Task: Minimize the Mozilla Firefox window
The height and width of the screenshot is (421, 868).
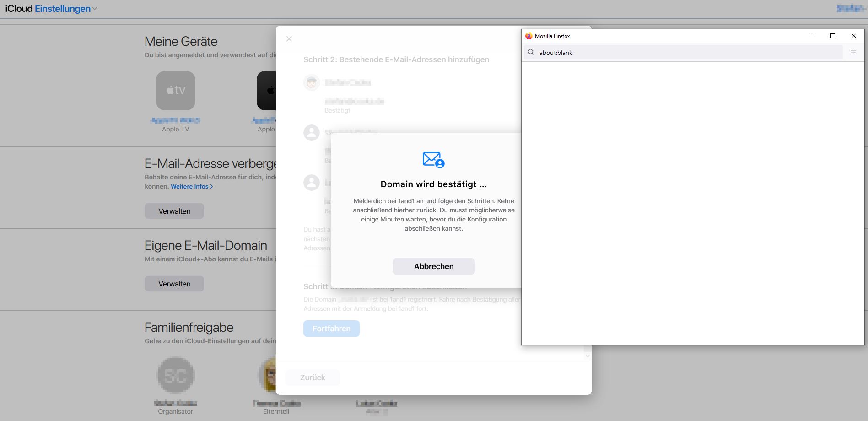Action: [x=812, y=36]
